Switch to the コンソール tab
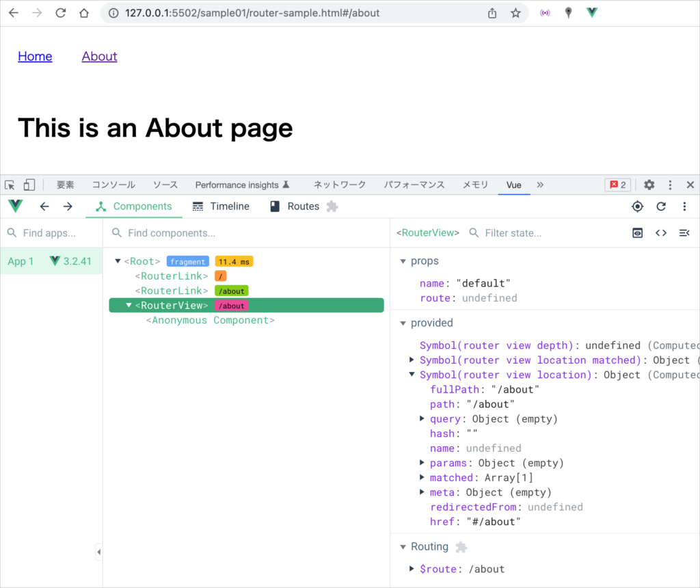This screenshot has height=588, width=700. [x=113, y=185]
